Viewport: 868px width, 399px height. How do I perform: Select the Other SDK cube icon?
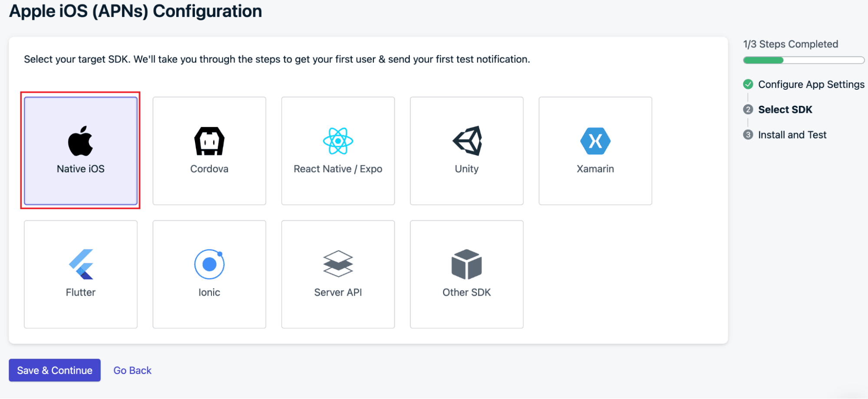(x=467, y=264)
